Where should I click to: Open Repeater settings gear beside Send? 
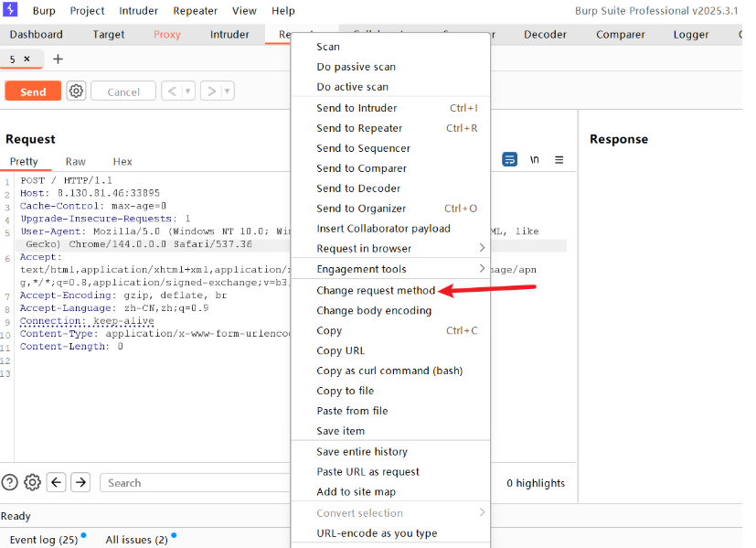coord(76,91)
